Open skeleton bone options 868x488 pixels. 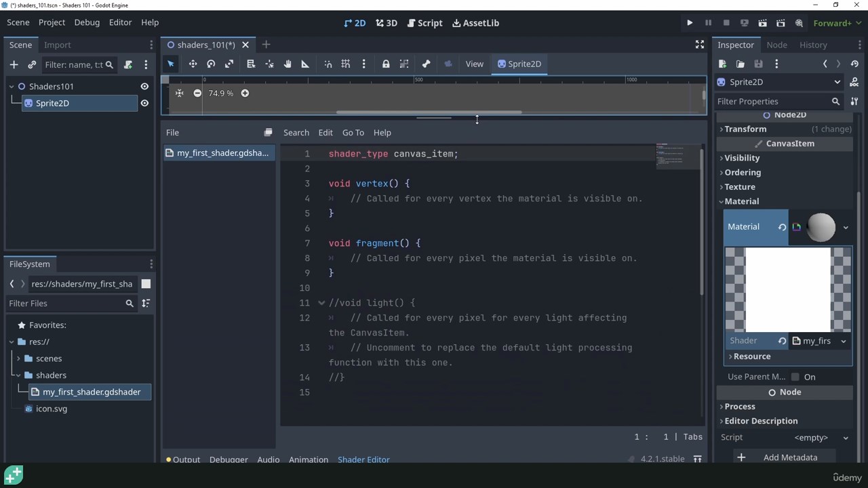426,64
